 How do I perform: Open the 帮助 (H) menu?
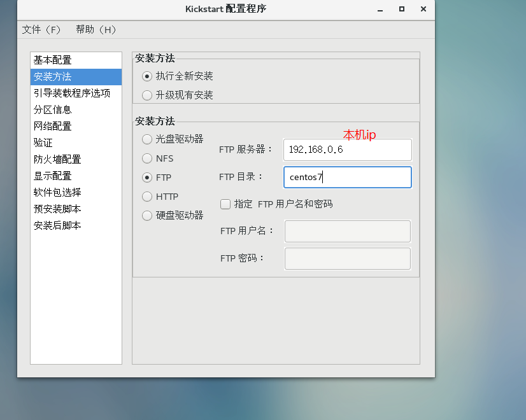[x=96, y=30]
